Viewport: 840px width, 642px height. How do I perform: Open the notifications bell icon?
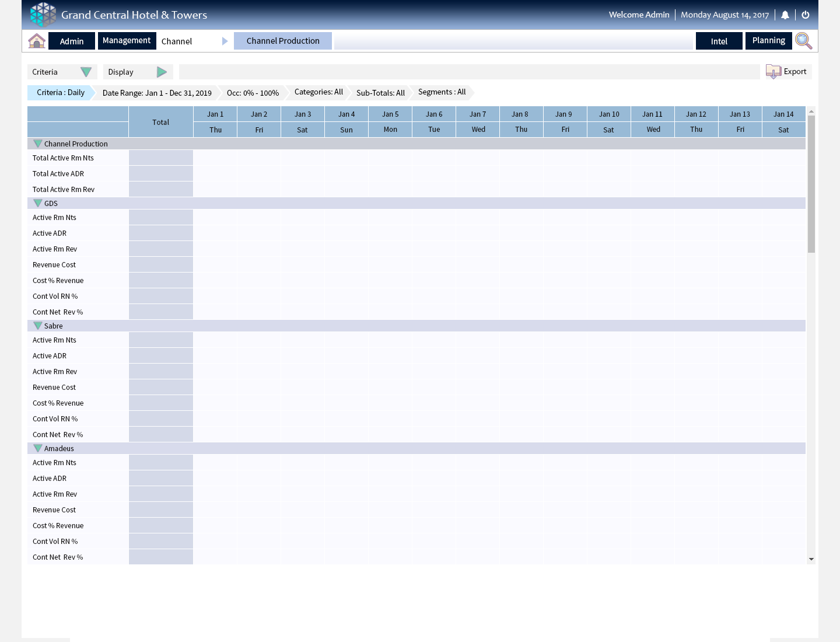(x=785, y=15)
